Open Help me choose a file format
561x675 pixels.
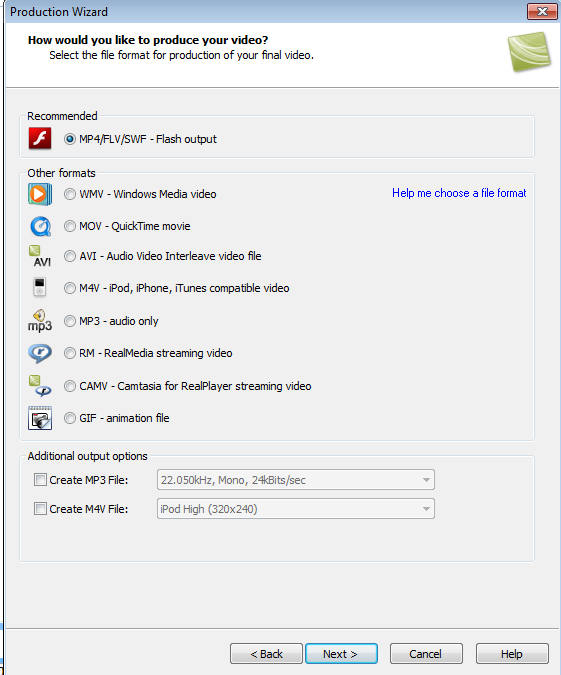pyautogui.click(x=459, y=193)
